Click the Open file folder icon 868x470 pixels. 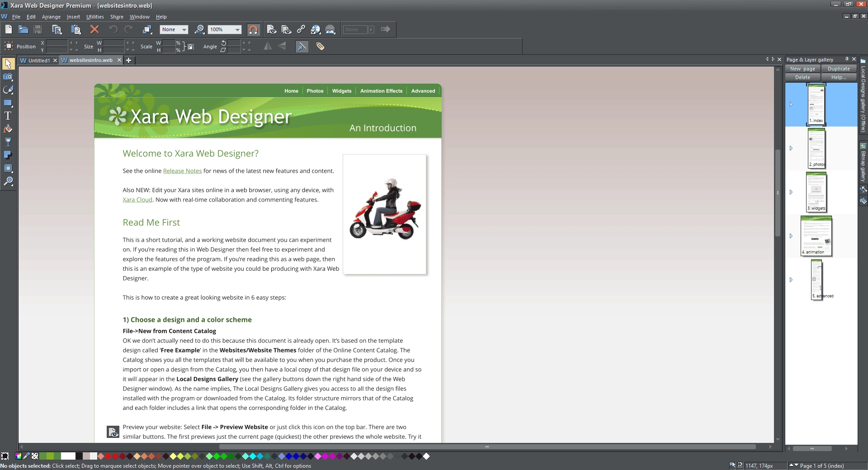coord(23,29)
